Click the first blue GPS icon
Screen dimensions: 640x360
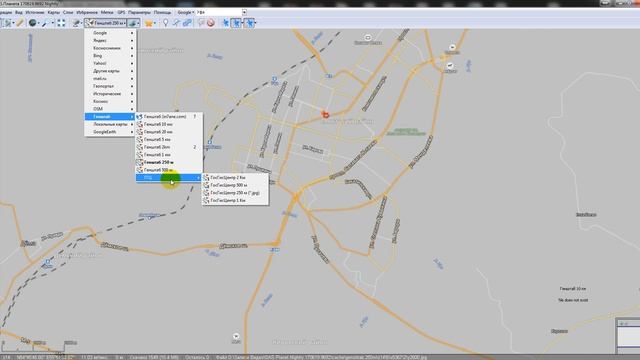[x=226, y=23]
